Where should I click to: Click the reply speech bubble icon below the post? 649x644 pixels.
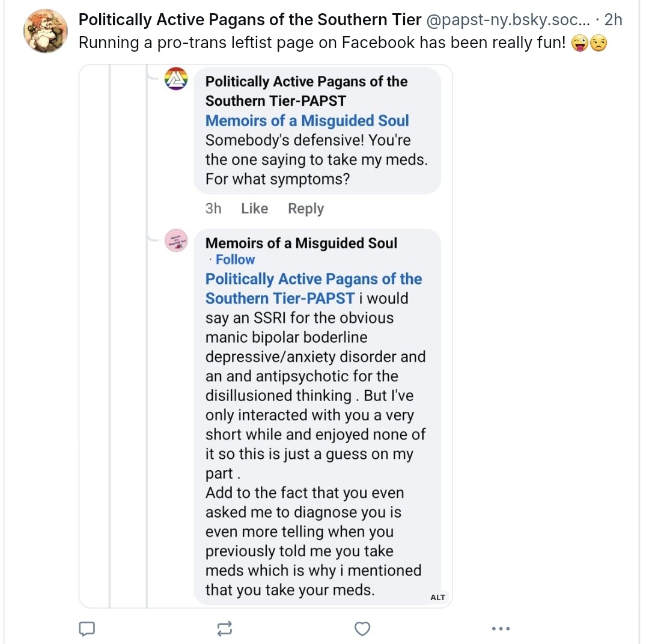[x=87, y=629]
